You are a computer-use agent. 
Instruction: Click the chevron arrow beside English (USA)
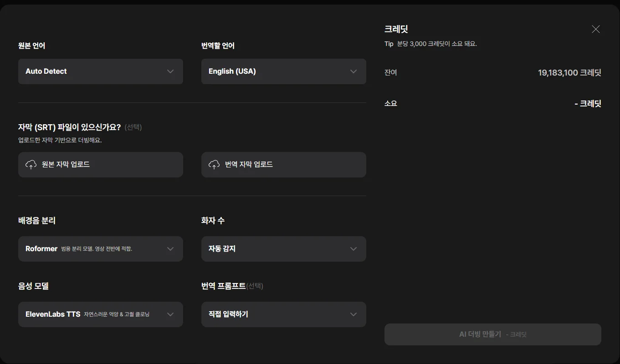pyautogui.click(x=354, y=71)
